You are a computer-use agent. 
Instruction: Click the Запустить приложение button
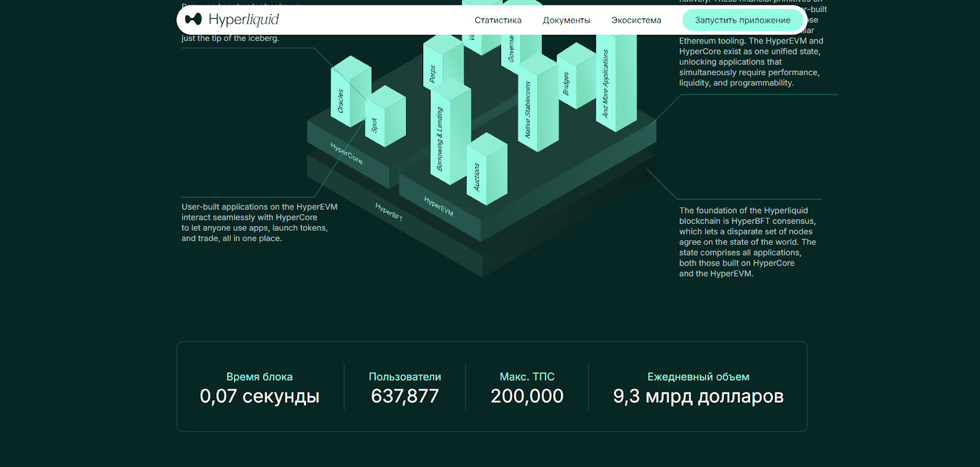click(742, 20)
